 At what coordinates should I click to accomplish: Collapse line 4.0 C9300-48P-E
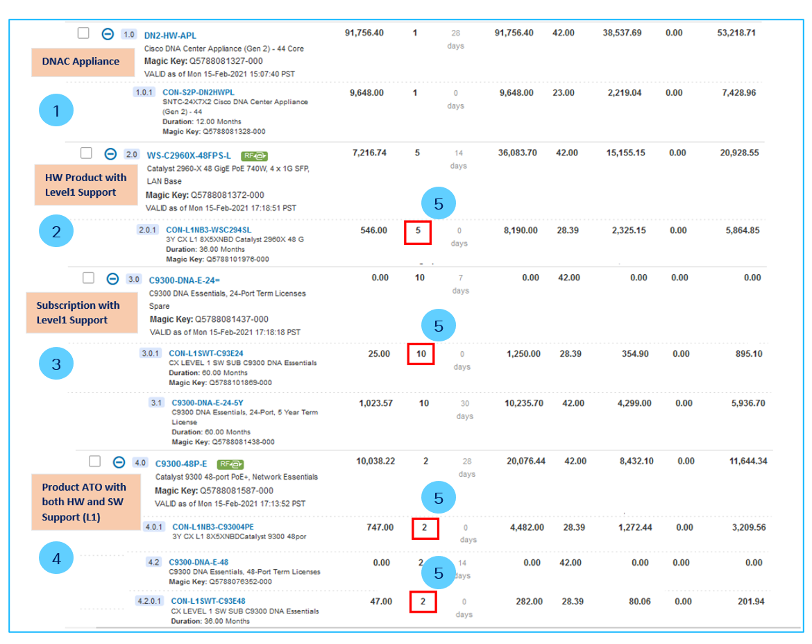coord(119,462)
